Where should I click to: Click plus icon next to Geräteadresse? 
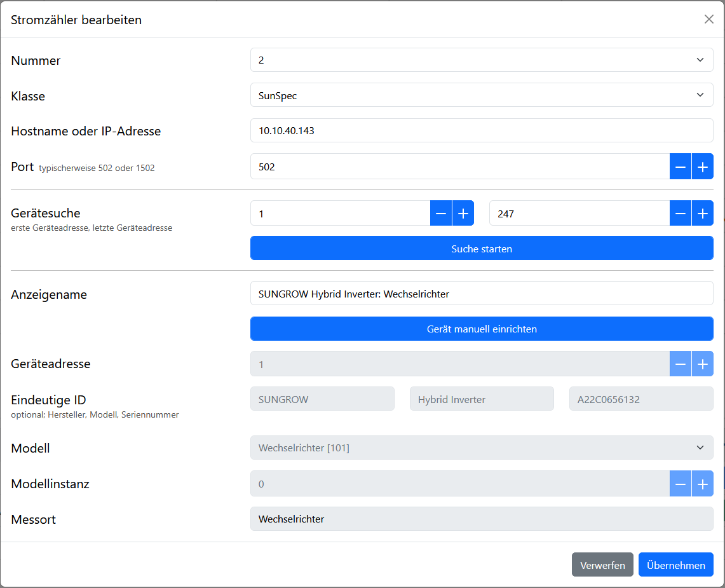702,364
